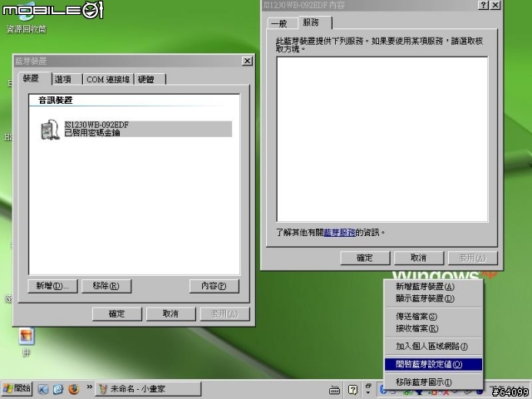Expand quick launch overflow chevron
This screenshot has width=532, height=399.
[x=89, y=387]
